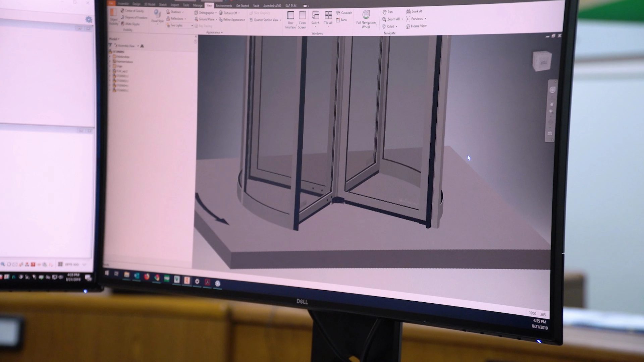Click the Cascade windows icon
Viewport: 644px width, 362px height.
point(344,13)
